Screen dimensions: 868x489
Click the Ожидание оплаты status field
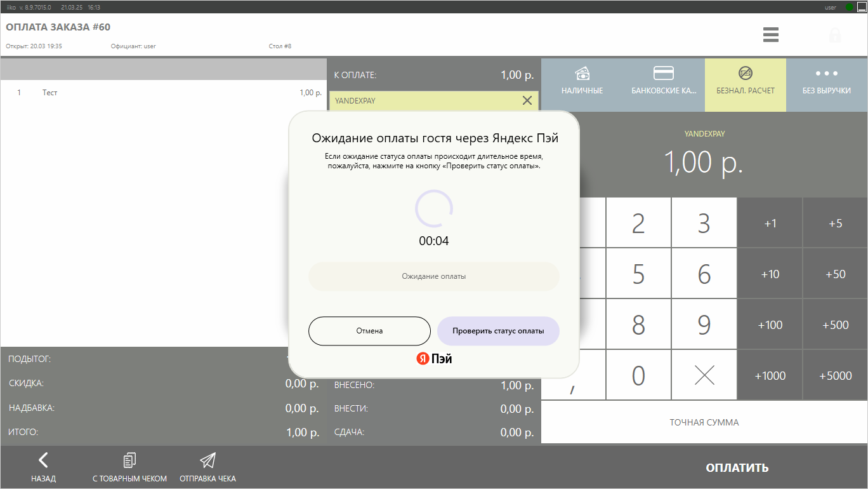tap(434, 276)
